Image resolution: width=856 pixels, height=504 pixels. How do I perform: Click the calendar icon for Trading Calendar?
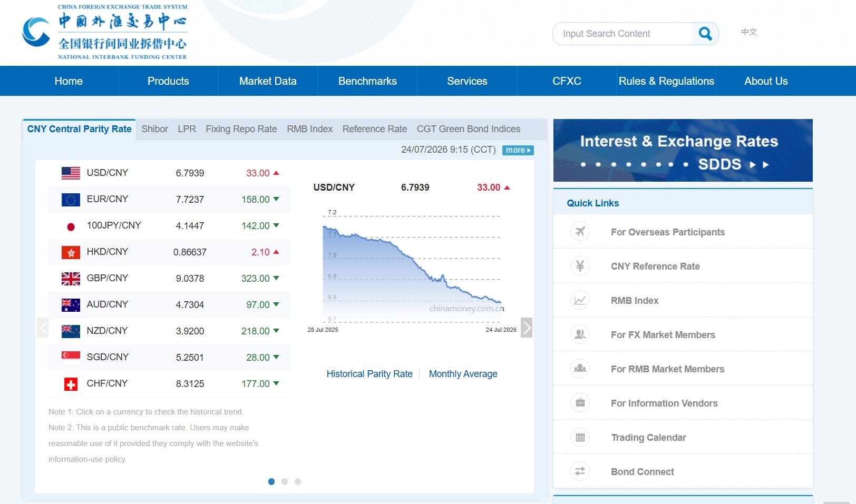coord(580,437)
